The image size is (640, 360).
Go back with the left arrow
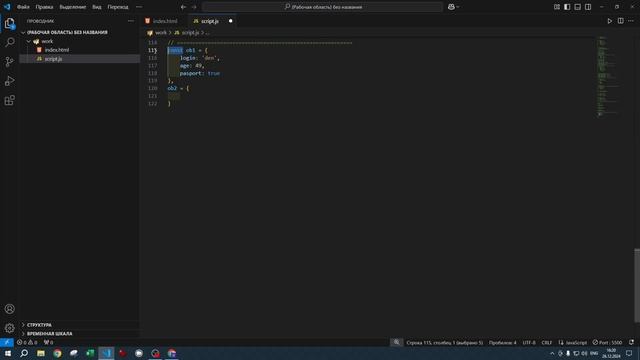(x=183, y=7)
